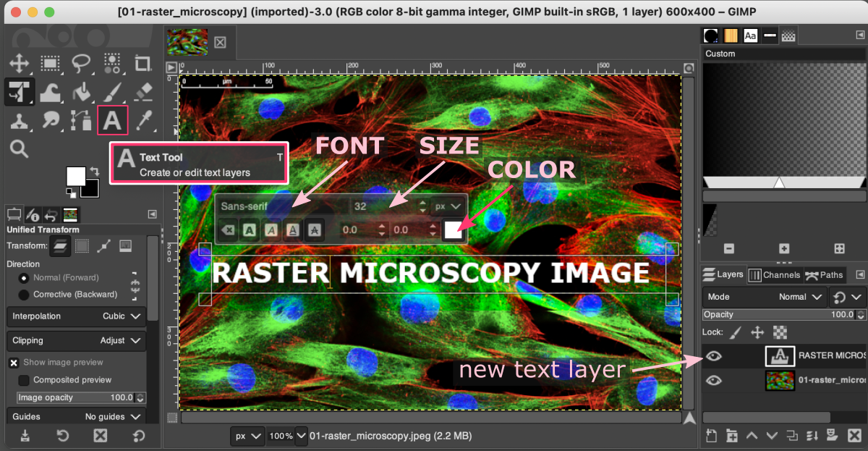
Task: Select the Rectangle Select tool
Action: click(51, 64)
